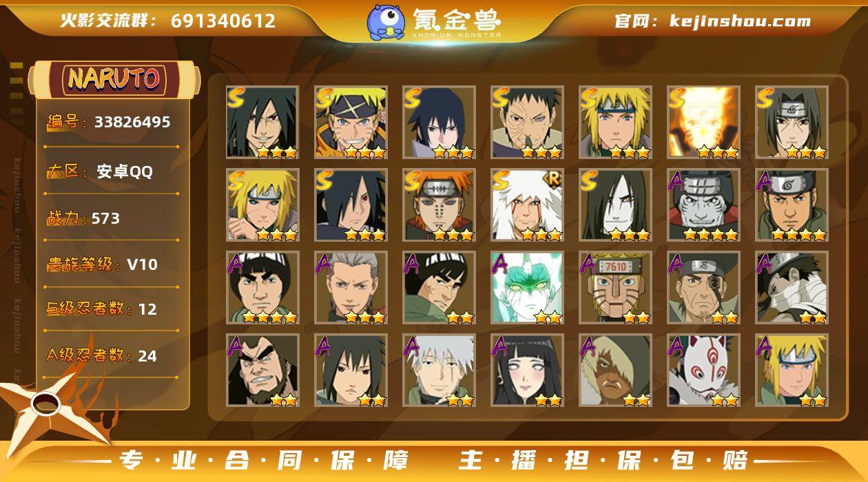Click the NARUTO scroll title banner
The width and height of the screenshot is (868, 482).
click(114, 79)
